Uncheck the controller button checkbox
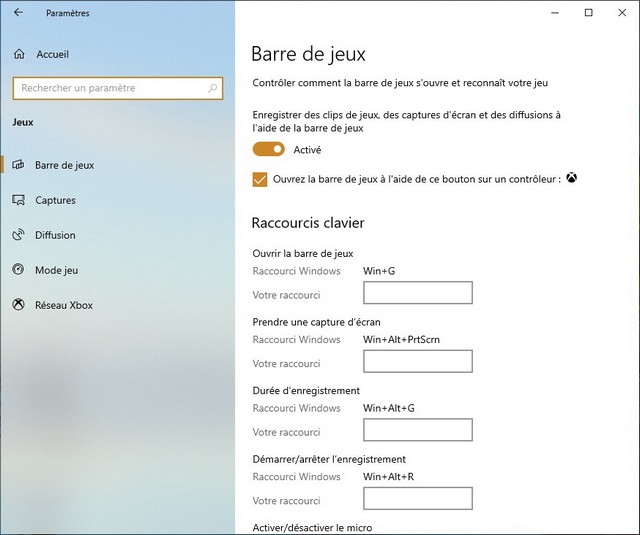The height and width of the screenshot is (535, 640). [x=260, y=180]
